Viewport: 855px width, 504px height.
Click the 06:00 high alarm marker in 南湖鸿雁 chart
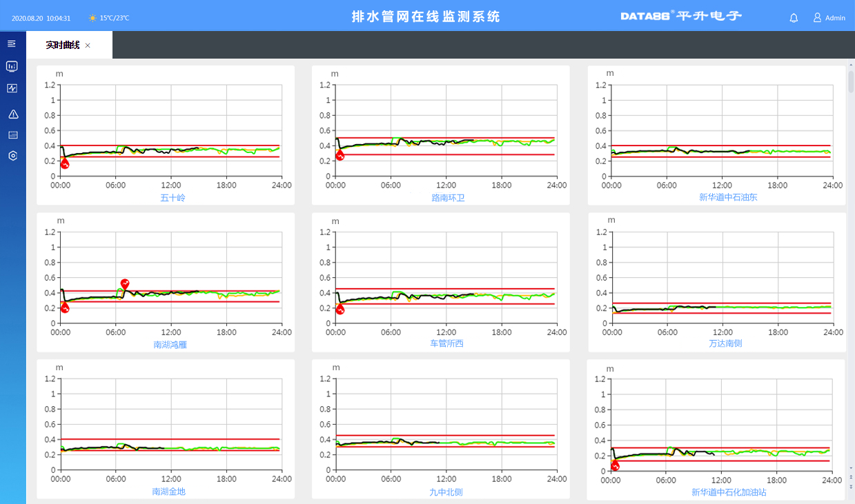point(125,283)
